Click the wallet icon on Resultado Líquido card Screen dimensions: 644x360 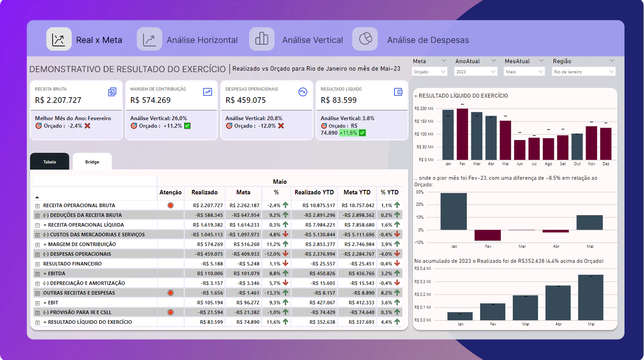(x=398, y=92)
